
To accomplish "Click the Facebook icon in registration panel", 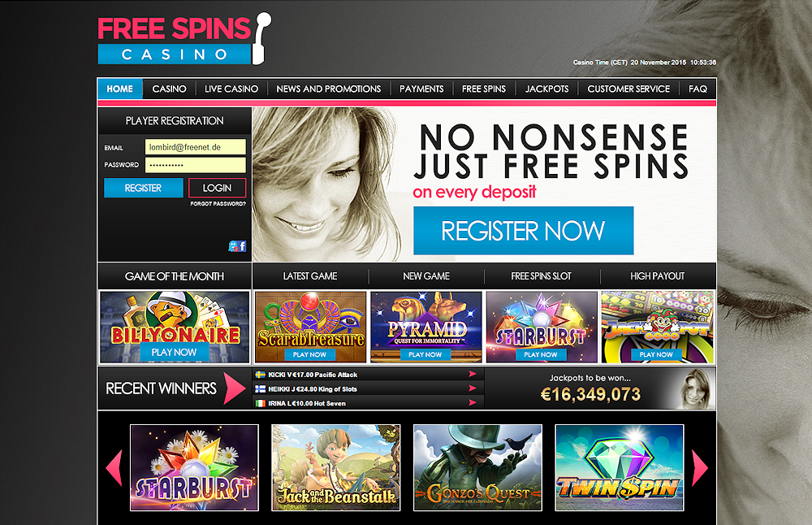I will [242, 246].
